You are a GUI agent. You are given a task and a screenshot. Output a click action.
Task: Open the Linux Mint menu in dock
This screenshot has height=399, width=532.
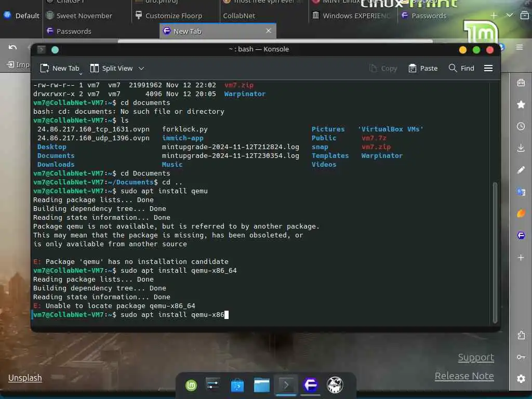point(191,385)
